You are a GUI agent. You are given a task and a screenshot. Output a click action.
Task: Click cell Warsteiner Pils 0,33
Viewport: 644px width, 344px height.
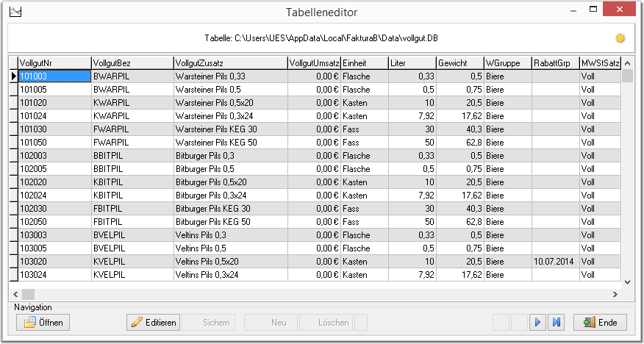click(x=231, y=76)
